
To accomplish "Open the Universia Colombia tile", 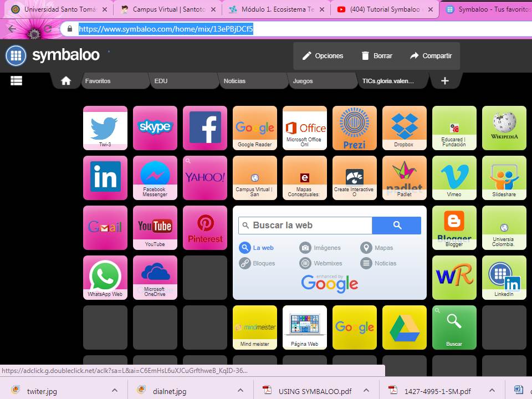I will (504, 228).
